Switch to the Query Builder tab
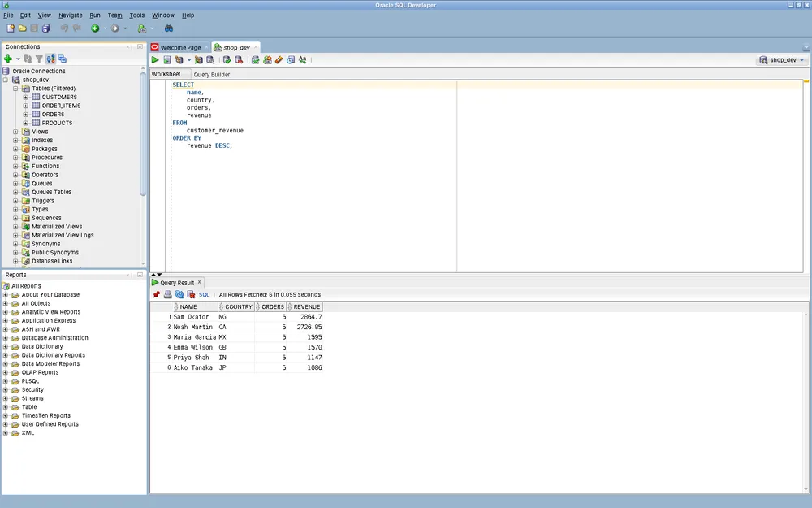Image resolution: width=812 pixels, height=508 pixels. [x=211, y=75]
